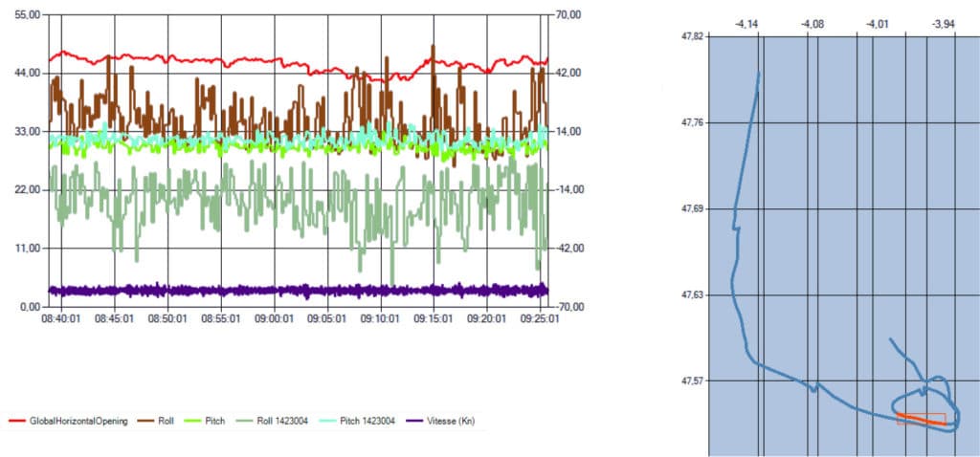Click the orange highlighted track segment on map
This screenshot has width=980, height=457.
(x=919, y=419)
